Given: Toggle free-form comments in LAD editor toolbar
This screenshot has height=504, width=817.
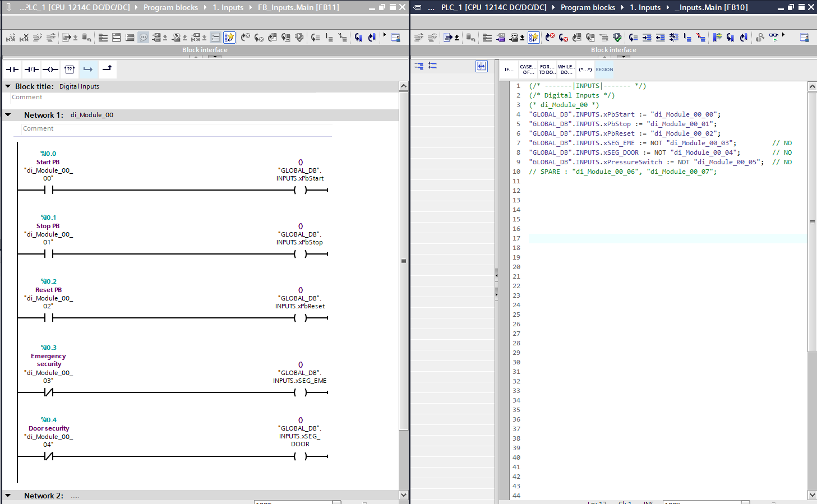Looking at the screenshot, I should pos(144,38).
